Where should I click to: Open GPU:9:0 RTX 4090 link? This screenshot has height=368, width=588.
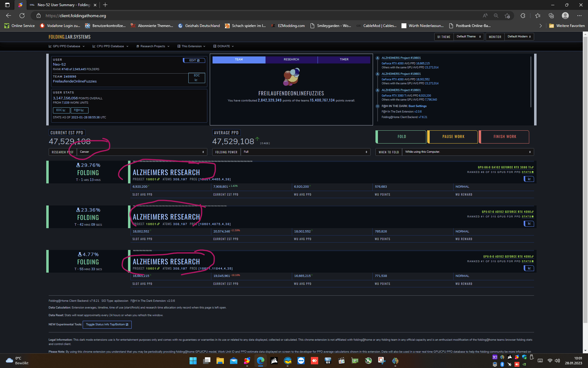click(508, 257)
